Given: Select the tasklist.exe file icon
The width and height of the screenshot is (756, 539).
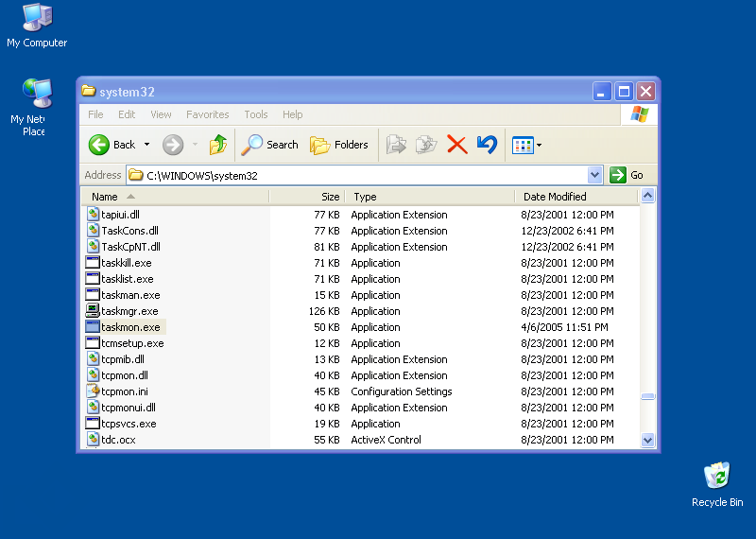Looking at the screenshot, I should (93, 278).
